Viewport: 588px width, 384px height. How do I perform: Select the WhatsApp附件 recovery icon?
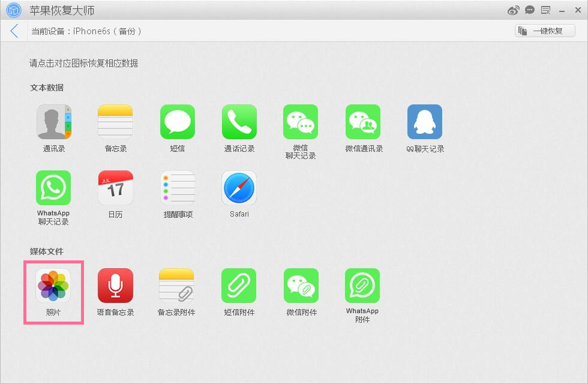tap(362, 286)
